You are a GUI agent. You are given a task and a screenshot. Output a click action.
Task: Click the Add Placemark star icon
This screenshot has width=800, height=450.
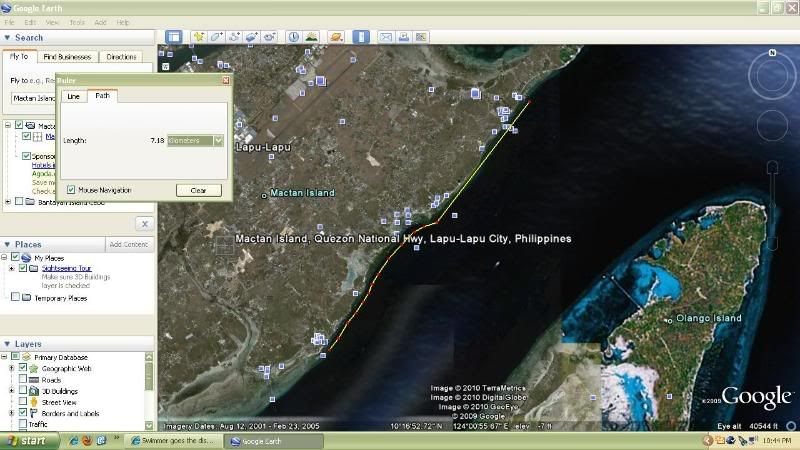tap(198, 37)
